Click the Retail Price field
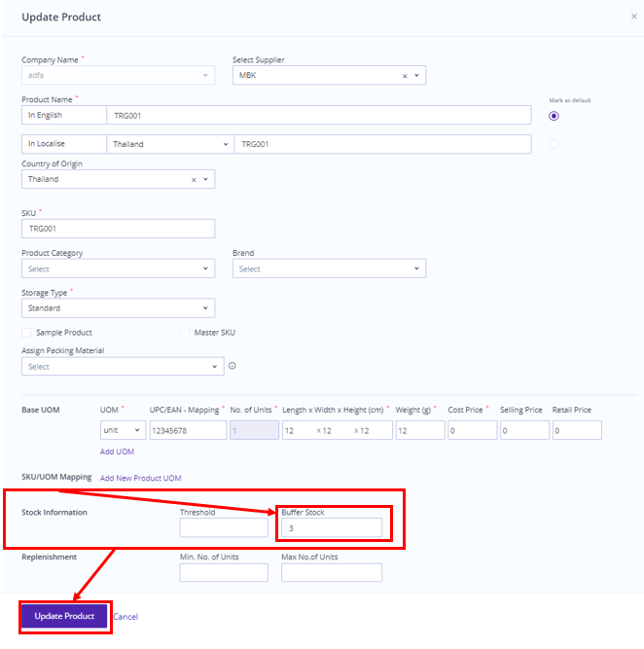Image resolution: width=644 pixels, height=649 pixels. tap(577, 430)
